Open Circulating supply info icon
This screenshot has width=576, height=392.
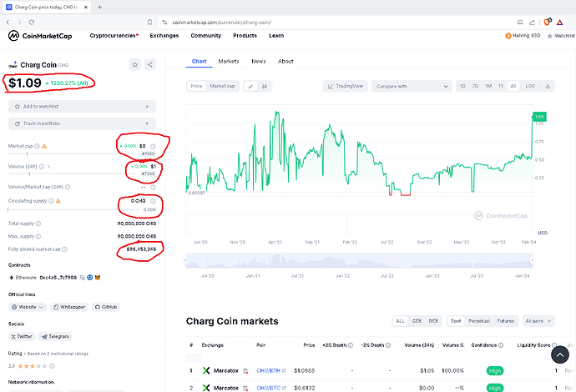pyautogui.click(x=51, y=201)
